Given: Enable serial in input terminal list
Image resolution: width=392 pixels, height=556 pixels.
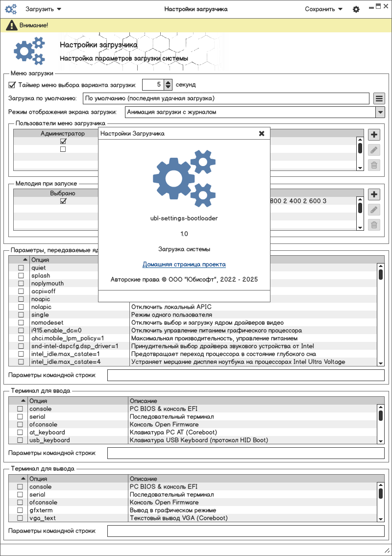Looking at the screenshot, I should pos(20,417).
